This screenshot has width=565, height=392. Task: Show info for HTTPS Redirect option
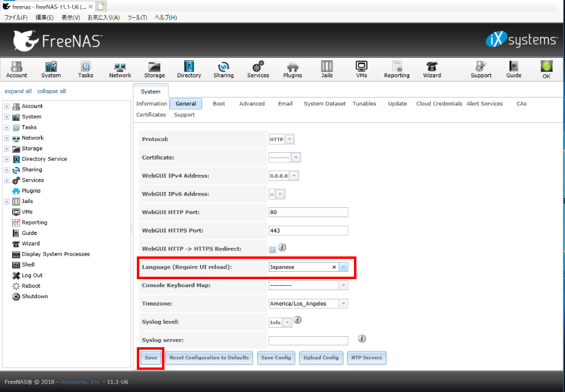click(x=282, y=247)
